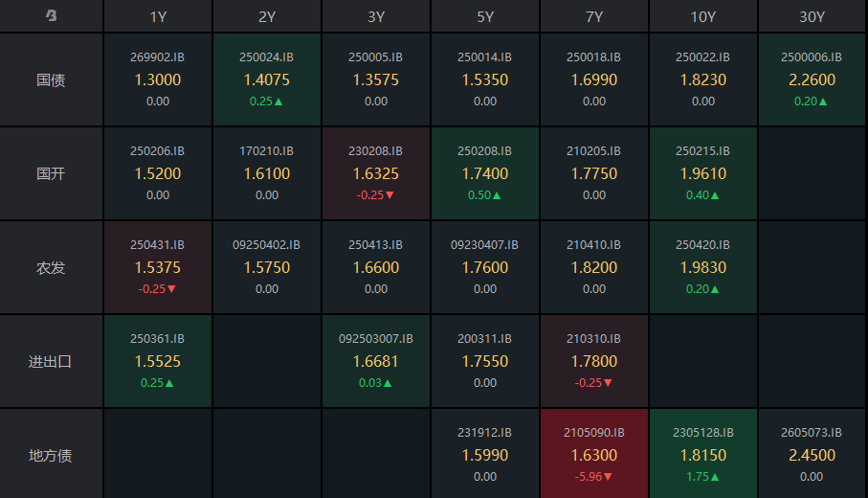
Task: Click the 1.5750 yield in the 农发 2Y cell
Action: pos(267,268)
